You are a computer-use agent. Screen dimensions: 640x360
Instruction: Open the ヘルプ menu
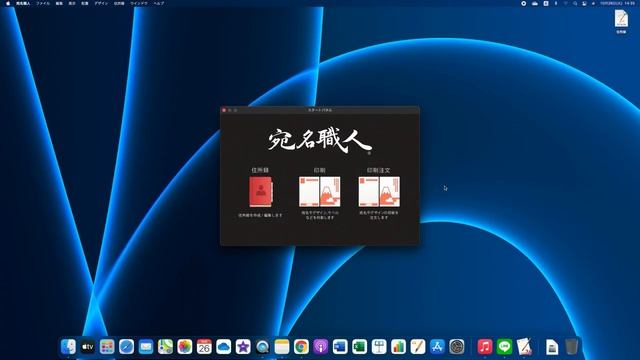159,3
